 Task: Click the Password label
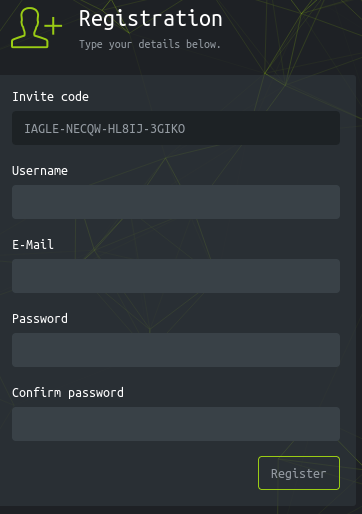point(40,319)
